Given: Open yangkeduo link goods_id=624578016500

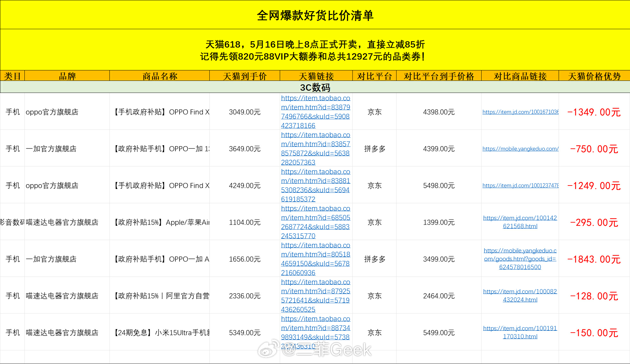Looking at the screenshot, I should 520,259.
